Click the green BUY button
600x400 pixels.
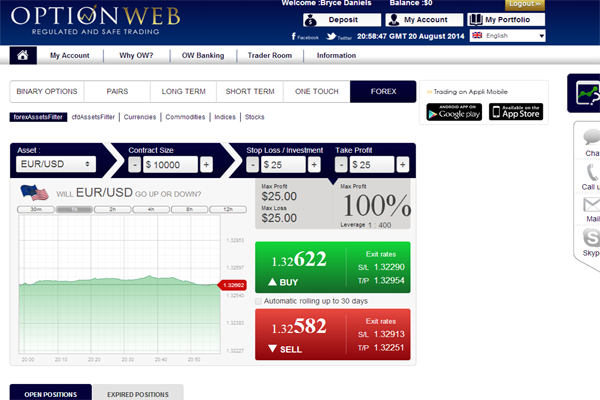(x=333, y=267)
